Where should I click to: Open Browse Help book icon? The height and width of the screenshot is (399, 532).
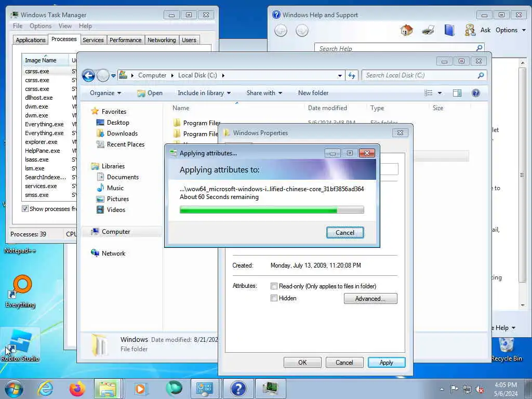pos(449,30)
